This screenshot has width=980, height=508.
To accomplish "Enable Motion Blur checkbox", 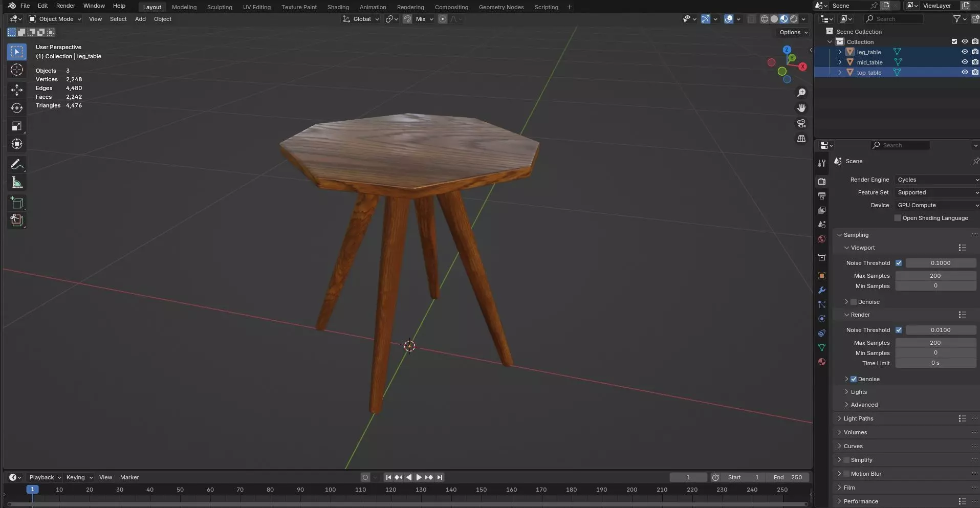I will pos(846,474).
